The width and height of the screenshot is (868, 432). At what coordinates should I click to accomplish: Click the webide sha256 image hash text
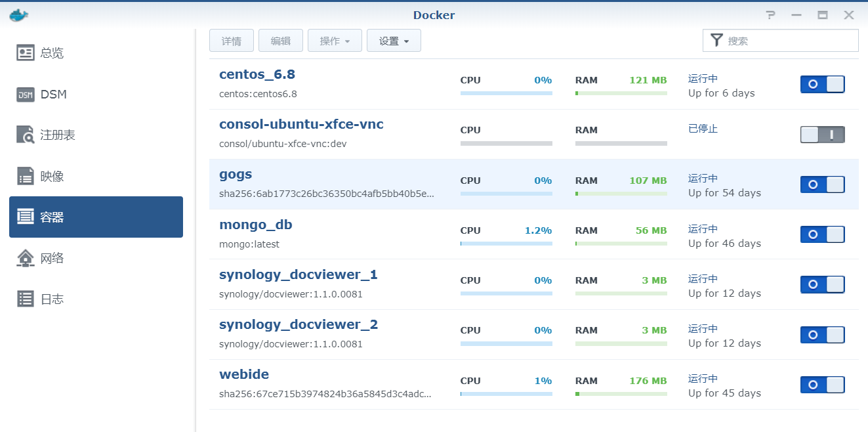(325, 394)
